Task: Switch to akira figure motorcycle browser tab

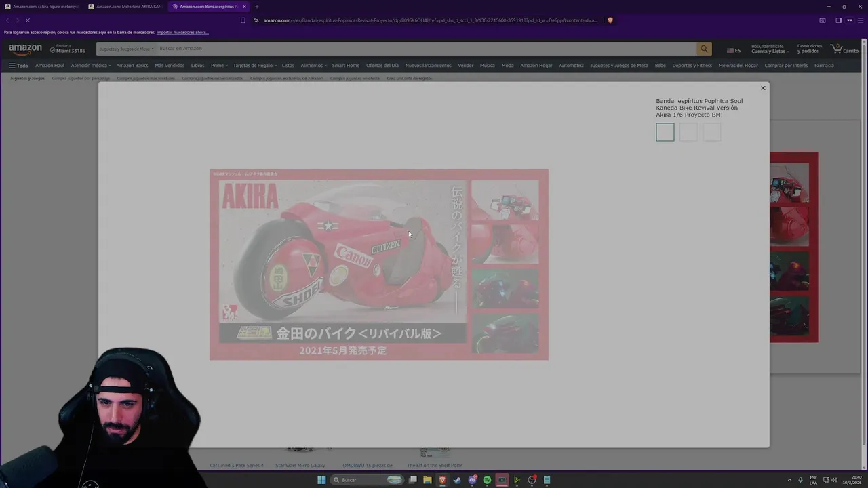Action: point(42,7)
